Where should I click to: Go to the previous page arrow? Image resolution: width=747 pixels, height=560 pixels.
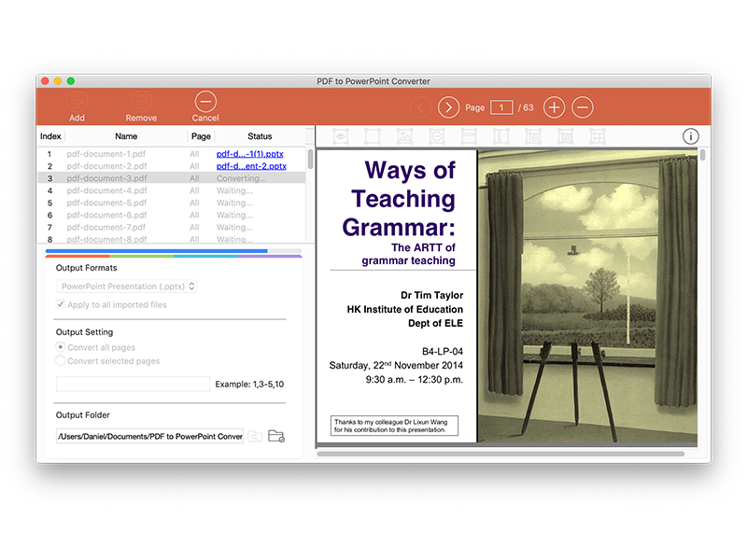pyautogui.click(x=420, y=107)
